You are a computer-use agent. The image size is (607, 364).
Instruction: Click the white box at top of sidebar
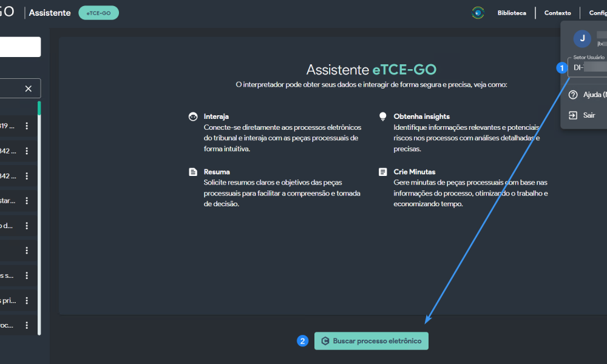tap(20, 47)
